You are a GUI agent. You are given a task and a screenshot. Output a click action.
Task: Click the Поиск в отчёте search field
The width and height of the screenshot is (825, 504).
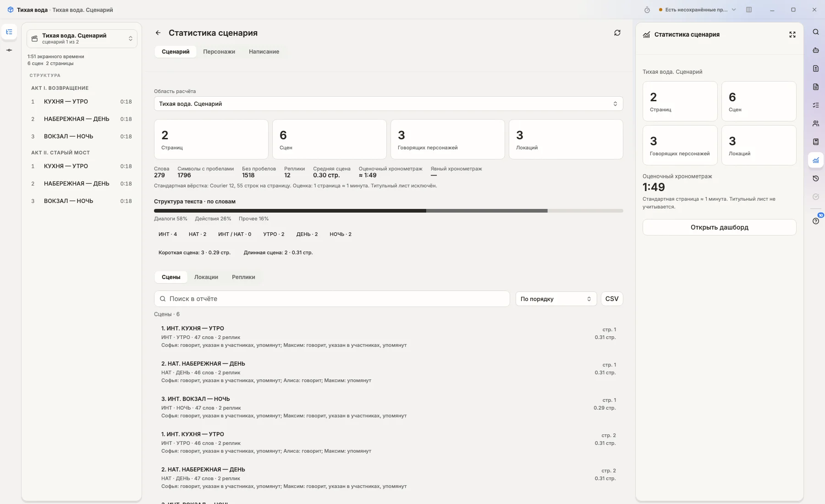point(332,299)
